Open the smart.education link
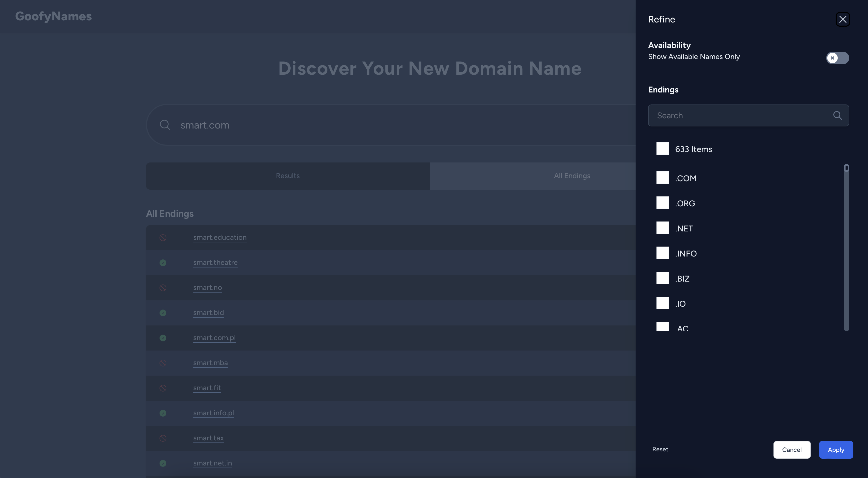This screenshot has width=868, height=478. click(220, 237)
